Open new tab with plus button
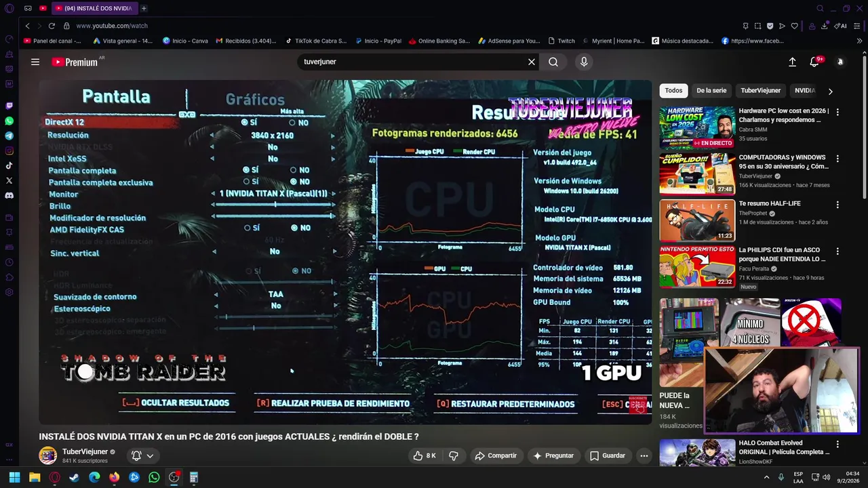 [x=144, y=8]
